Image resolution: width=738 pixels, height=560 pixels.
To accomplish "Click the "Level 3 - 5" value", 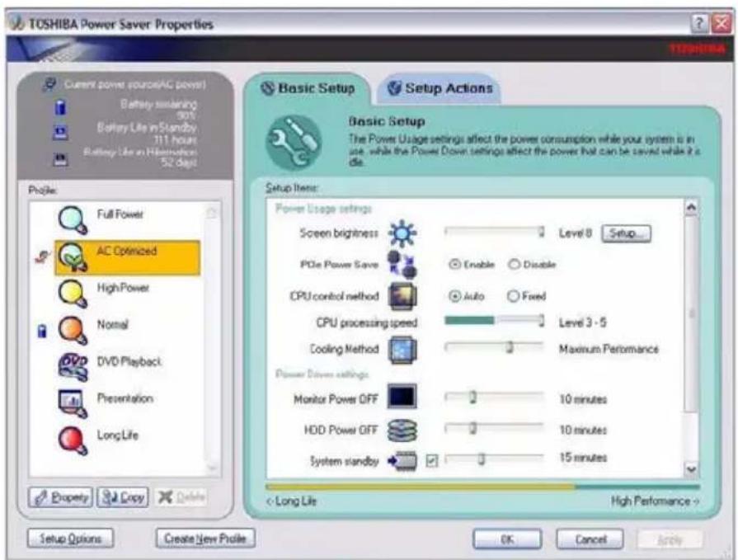I will point(582,322).
